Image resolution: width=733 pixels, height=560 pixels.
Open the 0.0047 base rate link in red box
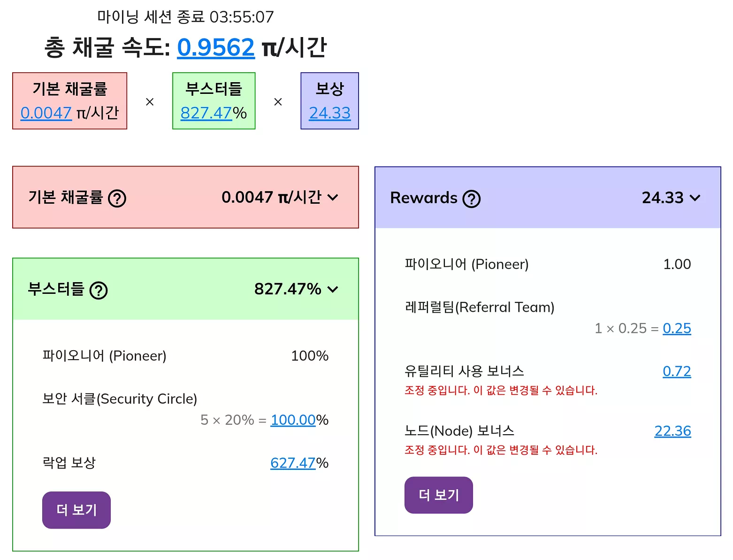click(x=46, y=113)
